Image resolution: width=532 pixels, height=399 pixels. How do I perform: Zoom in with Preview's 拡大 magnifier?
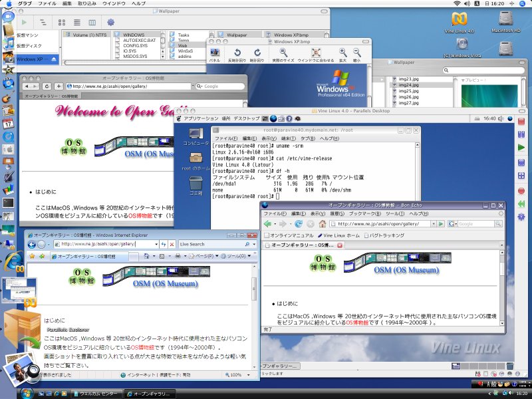click(x=342, y=53)
